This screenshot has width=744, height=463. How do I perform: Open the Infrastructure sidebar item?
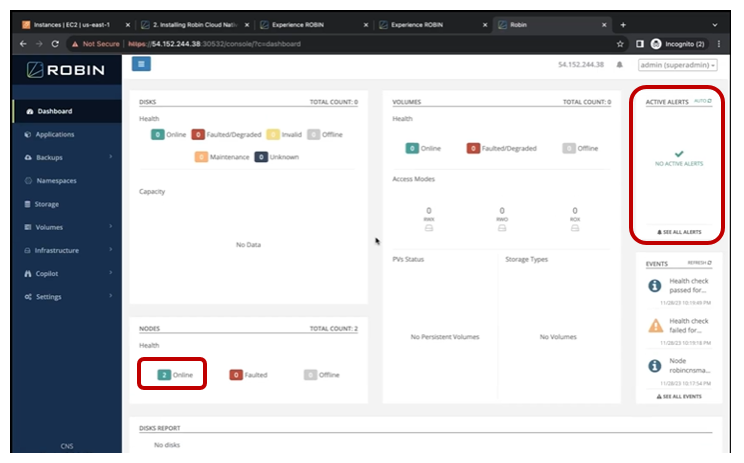pyautogui.click(x=57, y=250)
